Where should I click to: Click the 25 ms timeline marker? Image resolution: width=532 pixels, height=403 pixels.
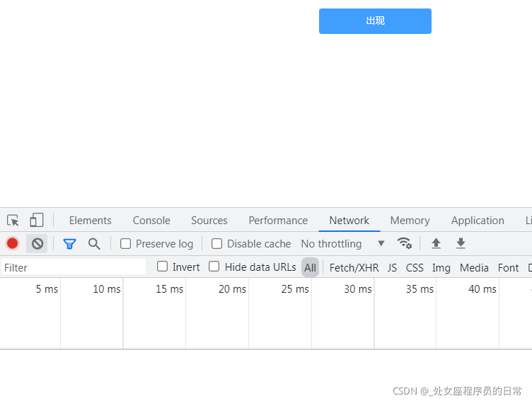[x=295, y=289]
